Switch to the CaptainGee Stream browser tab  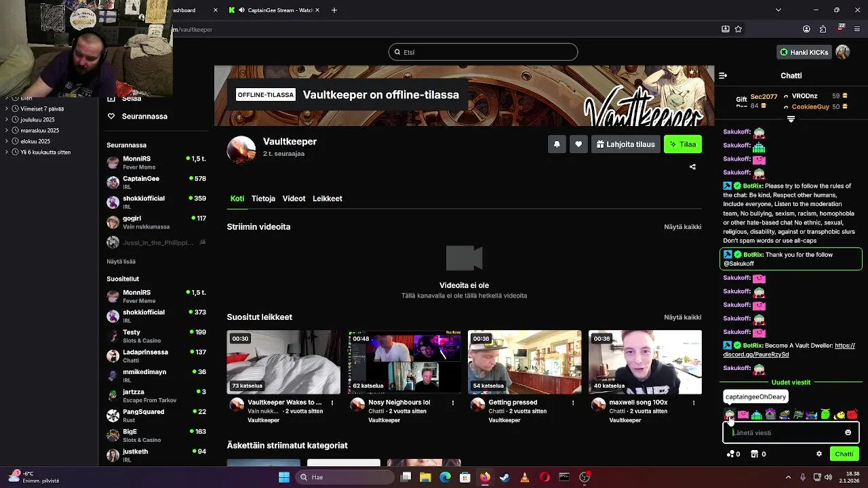point(275,10)
